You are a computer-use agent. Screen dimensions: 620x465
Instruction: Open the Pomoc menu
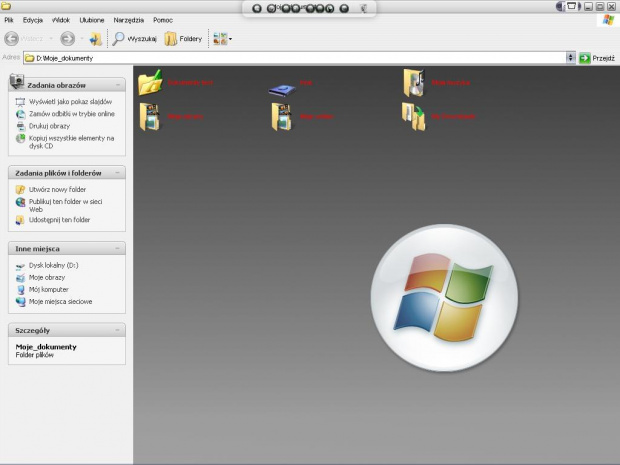163,20
